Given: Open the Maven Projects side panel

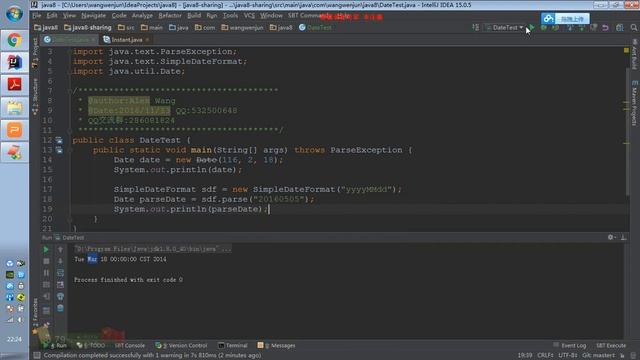Looking at the screenshot, I should [634, 103].
